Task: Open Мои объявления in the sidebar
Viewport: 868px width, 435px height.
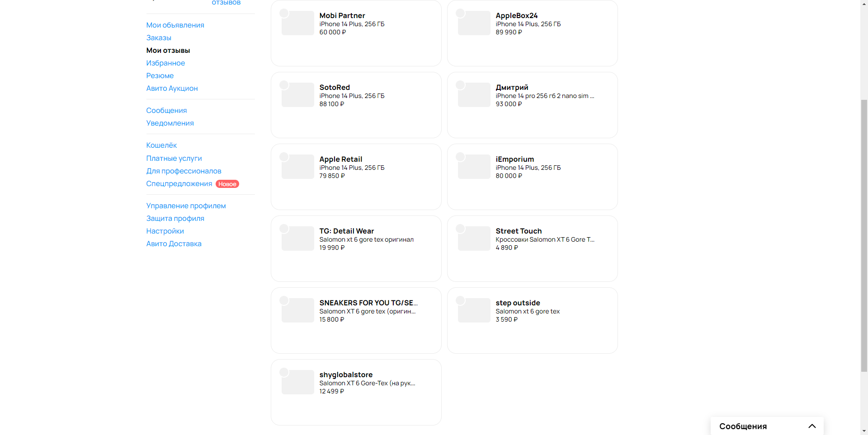Action: [x=175, y=25]
